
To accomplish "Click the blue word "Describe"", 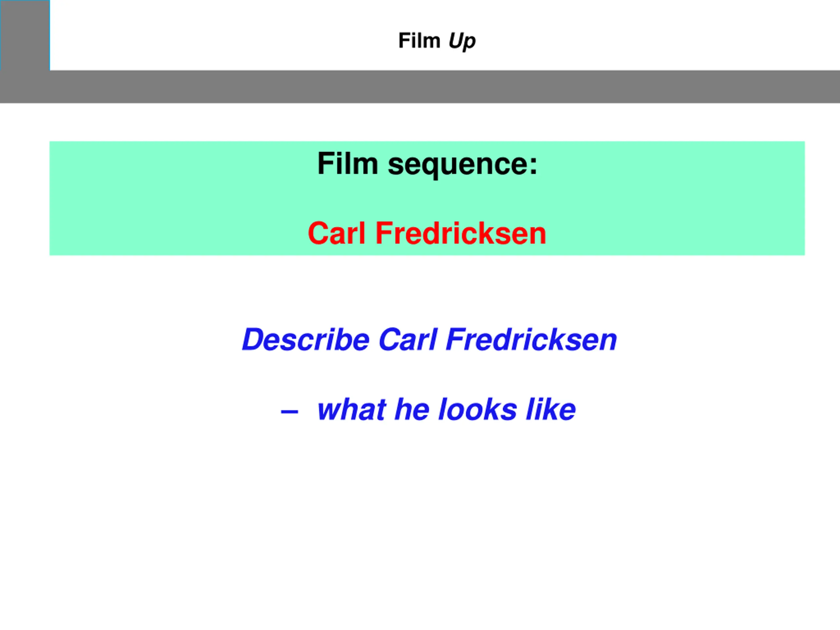I will pos(306,339).
